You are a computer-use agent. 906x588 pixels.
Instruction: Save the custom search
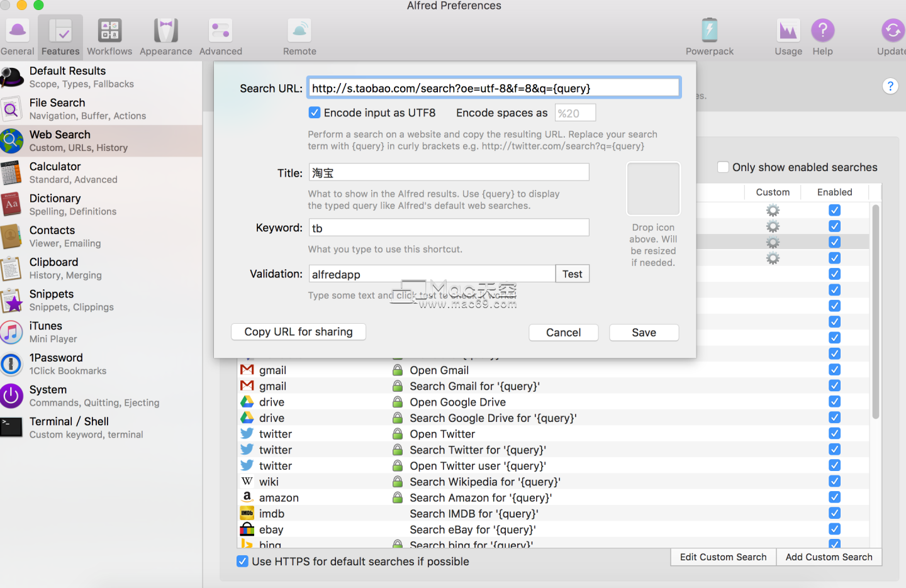644,332
